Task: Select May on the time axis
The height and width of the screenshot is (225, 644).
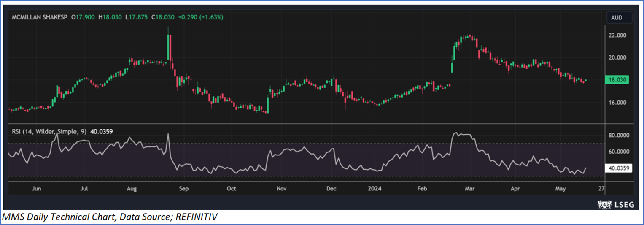Action: pos(561,189)
